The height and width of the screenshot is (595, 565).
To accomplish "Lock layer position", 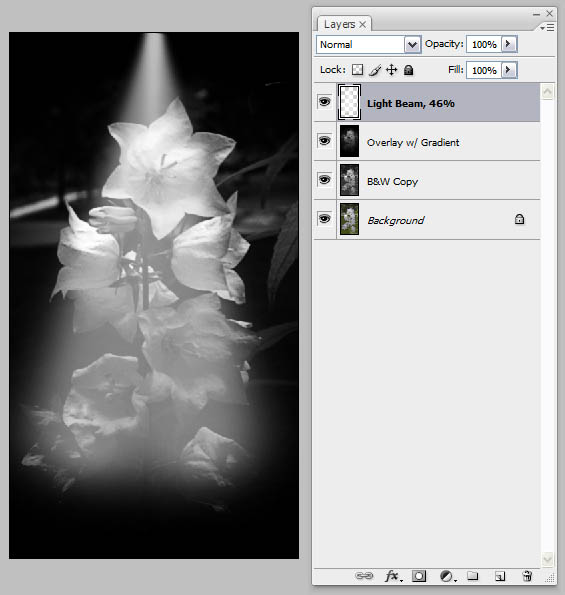I will point(392,70).
